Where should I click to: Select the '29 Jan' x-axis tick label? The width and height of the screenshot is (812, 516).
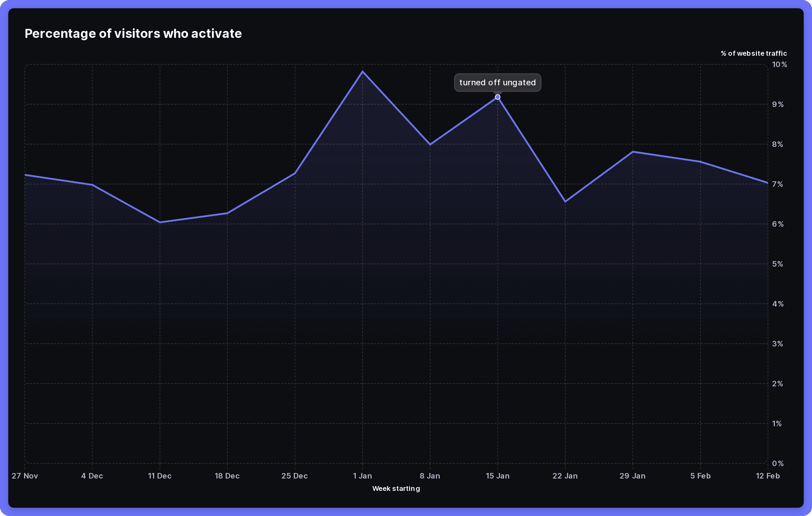[x=633, y=476]
